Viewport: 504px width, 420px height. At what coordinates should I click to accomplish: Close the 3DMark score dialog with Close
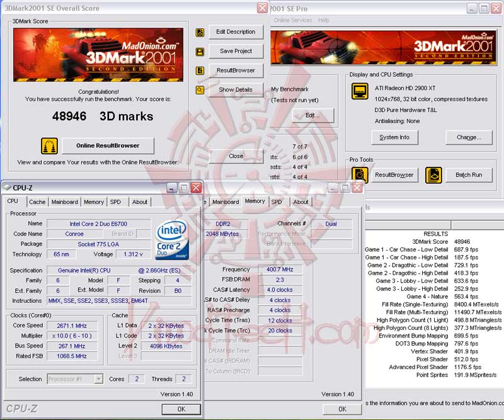coord(236,156)
